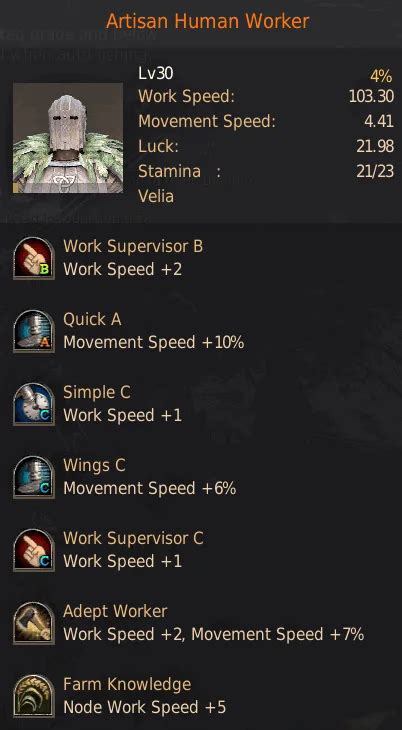
Task: Click the 4% experience percentage
Action: pyautogui.click(x=382, y=75)
